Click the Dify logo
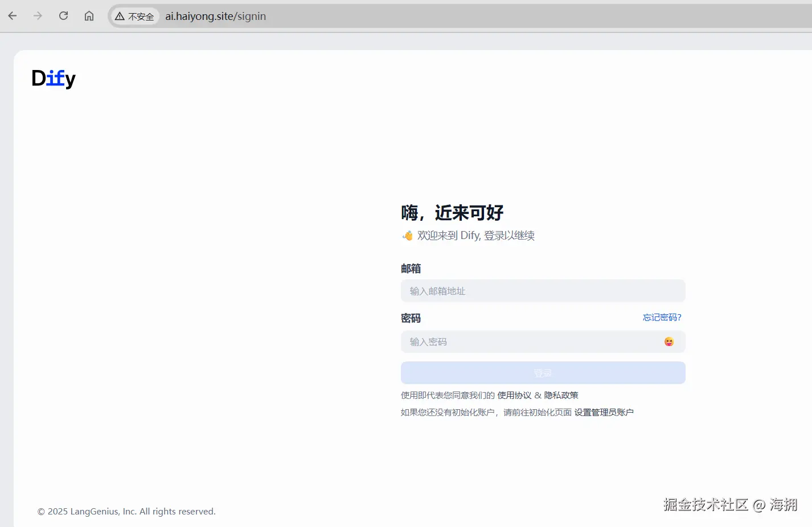 (x=53, y=79)
